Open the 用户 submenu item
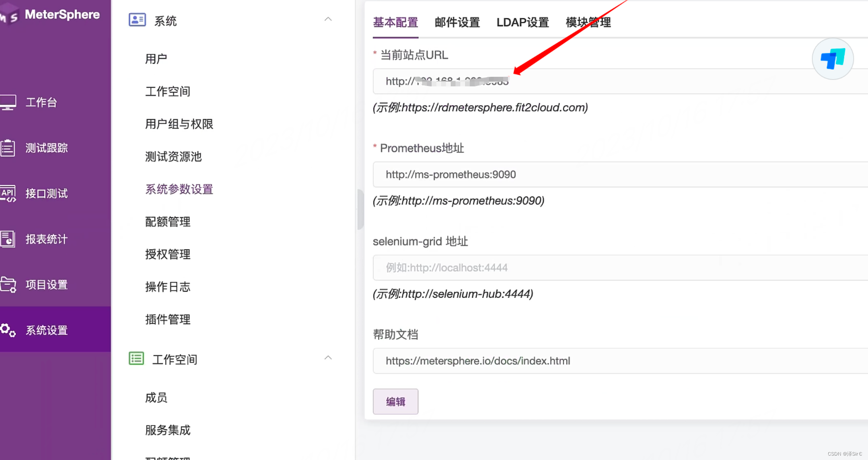868x460 pixels. (x=156, y=59)
